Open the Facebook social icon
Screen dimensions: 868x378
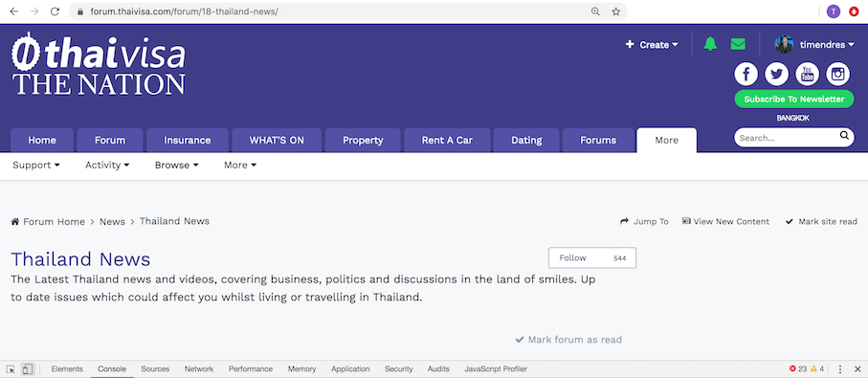746,74
